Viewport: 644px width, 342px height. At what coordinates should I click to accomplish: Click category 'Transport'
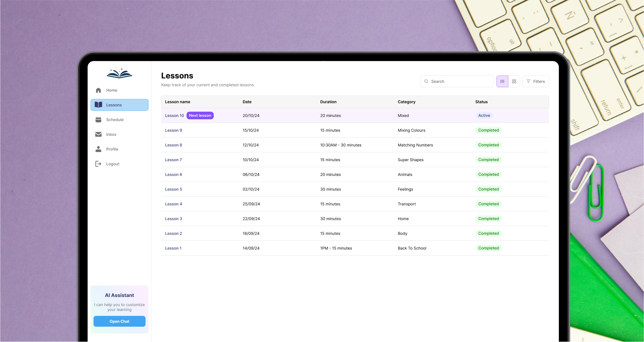coord(407,204)
